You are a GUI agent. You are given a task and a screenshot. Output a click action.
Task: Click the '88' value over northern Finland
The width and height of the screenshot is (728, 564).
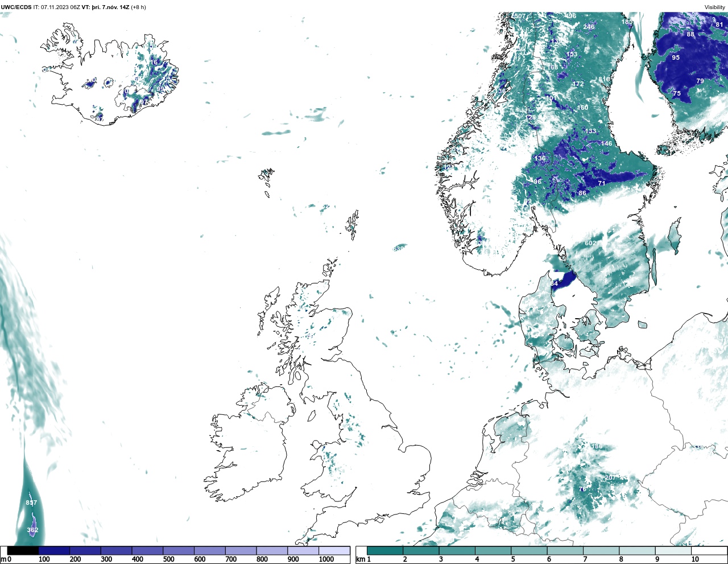coord(690,34)
